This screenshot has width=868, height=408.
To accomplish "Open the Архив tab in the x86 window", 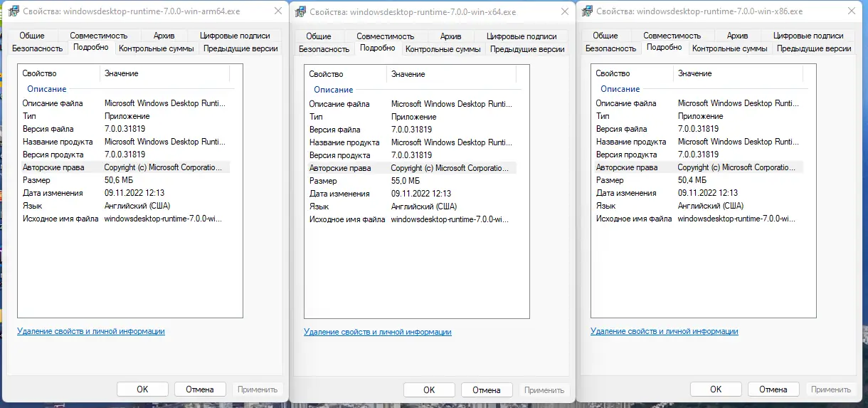I will (737, 36).
